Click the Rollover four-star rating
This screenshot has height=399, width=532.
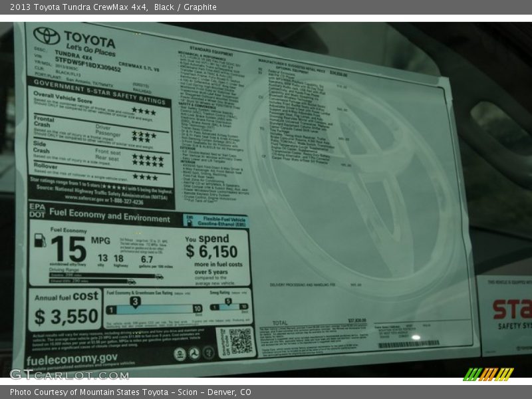click(145, 177)
